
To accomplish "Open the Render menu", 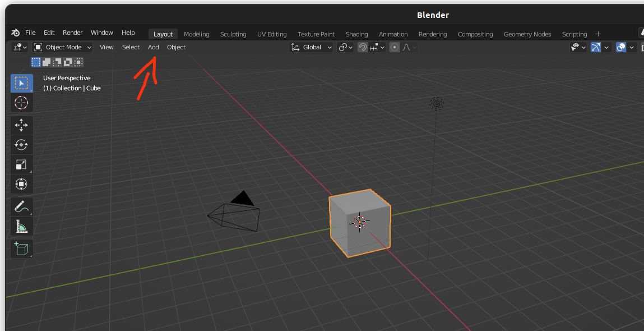I will point(73,33).
